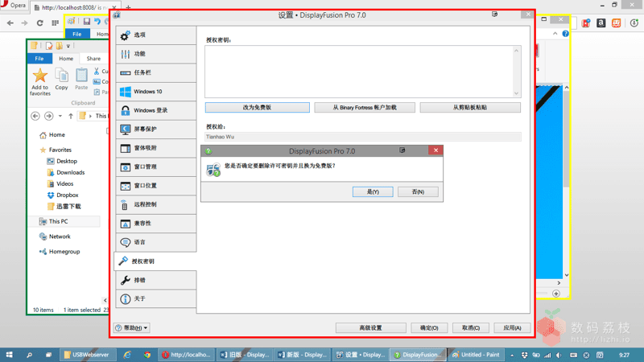644x362 pixels.
Task: Click Add to favorites star icon
Action: click(x=39, y=76)
